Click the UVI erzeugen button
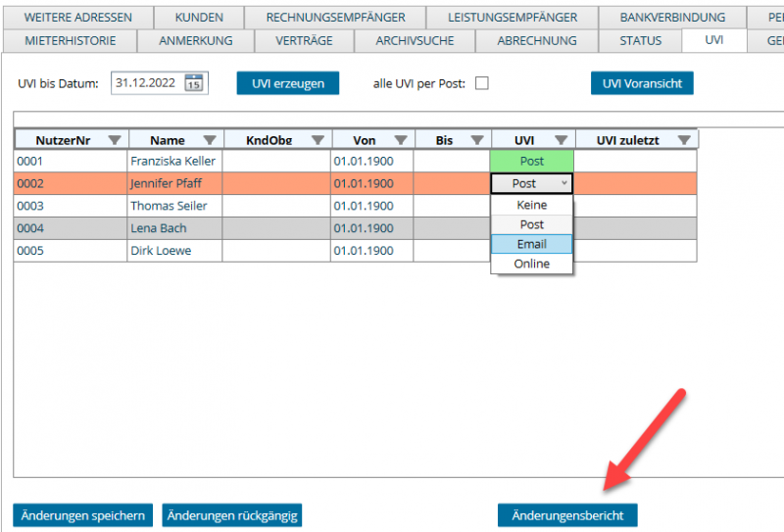This screenshot has height=532, width=784. pos(288,83)
